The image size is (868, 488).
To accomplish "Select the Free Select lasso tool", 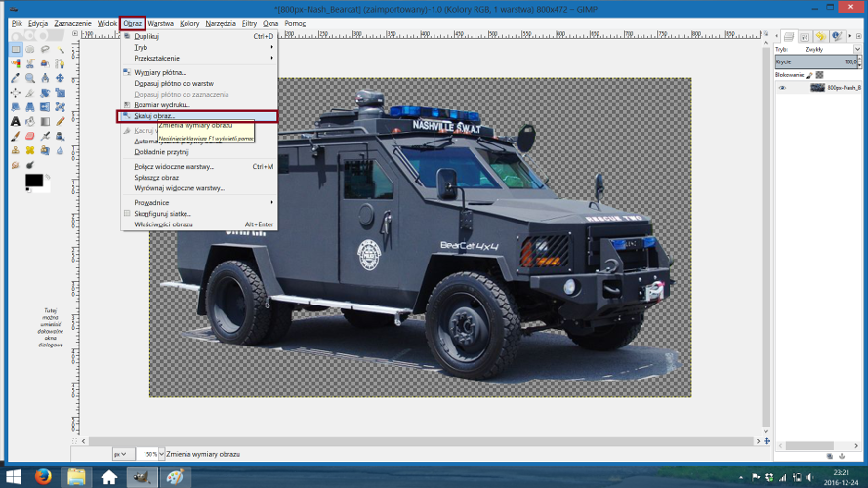I will [x=45, y=49].
